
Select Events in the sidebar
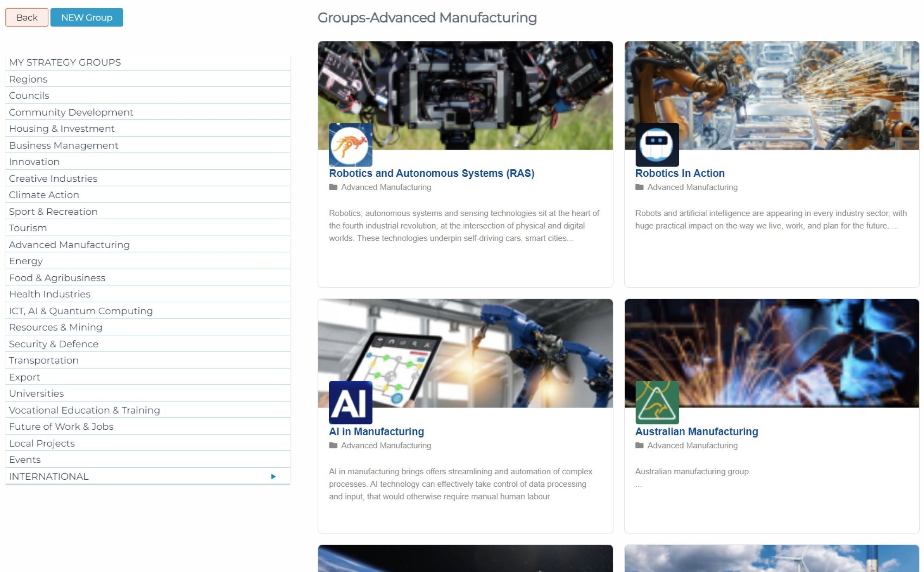point(148,460)
